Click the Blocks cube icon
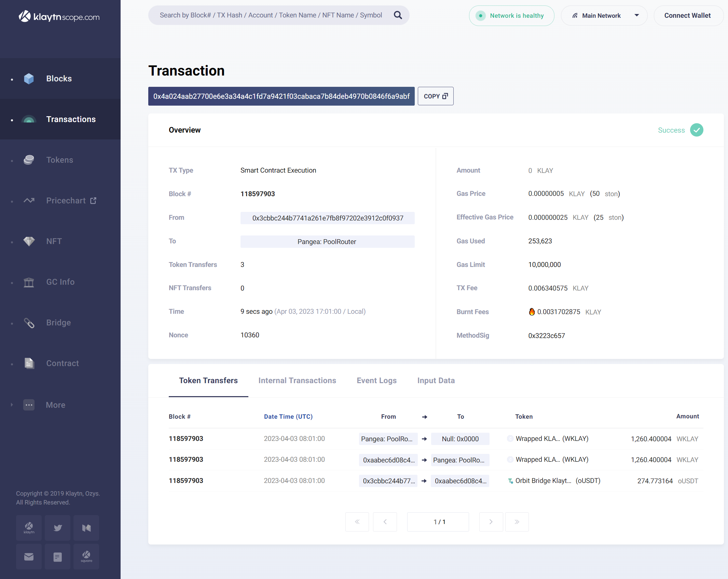Screen dimensions: 728x579 pos(29,79)
